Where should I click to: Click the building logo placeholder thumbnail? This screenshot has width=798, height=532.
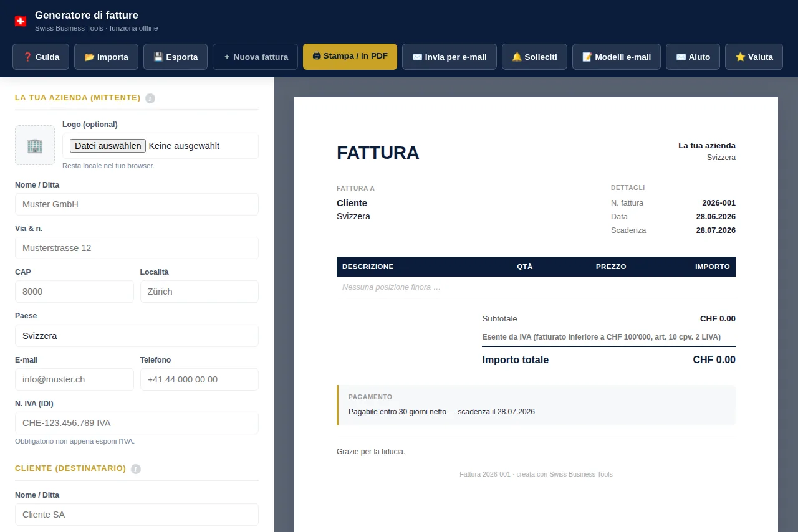[x=35, y=145]
